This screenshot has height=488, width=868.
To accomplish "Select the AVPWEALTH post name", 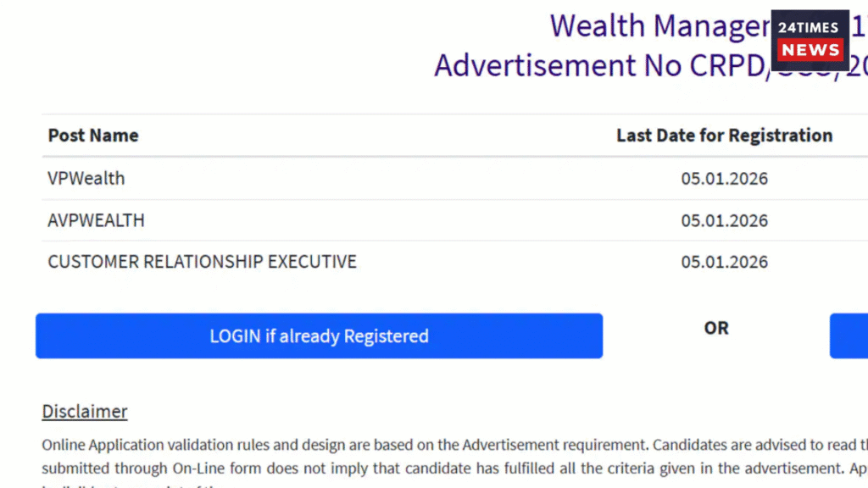I will click(x=96, y=220).
